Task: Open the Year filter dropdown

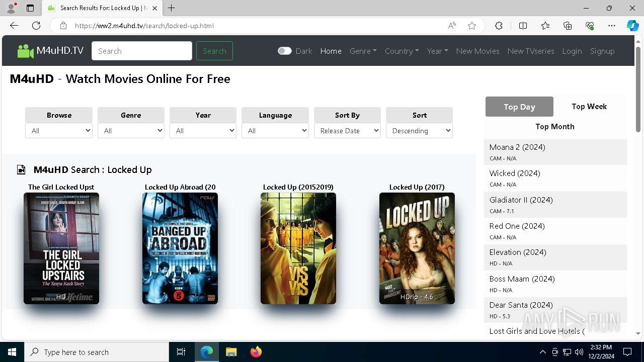Action: (203, 131)
